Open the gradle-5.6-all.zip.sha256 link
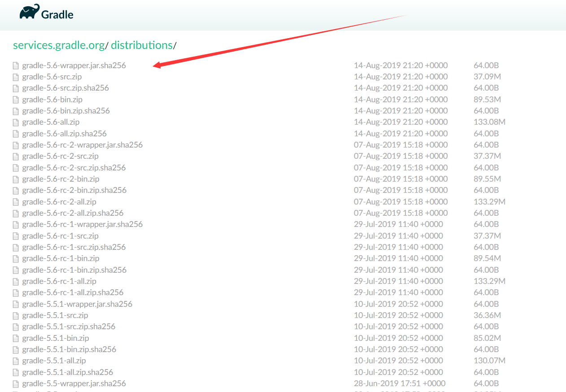The width and height of the screenshot is (566, 392). 65,134
